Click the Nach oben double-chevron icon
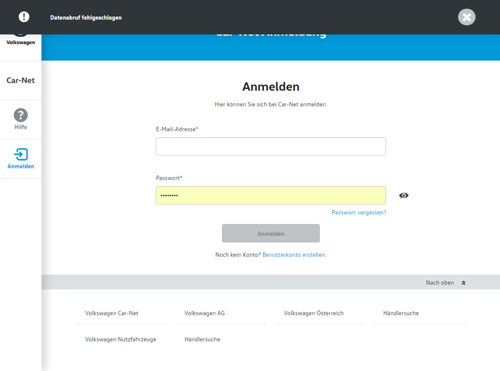Image resolution: width=500 pixels, height=371 pixels. [x=463, y=283]
